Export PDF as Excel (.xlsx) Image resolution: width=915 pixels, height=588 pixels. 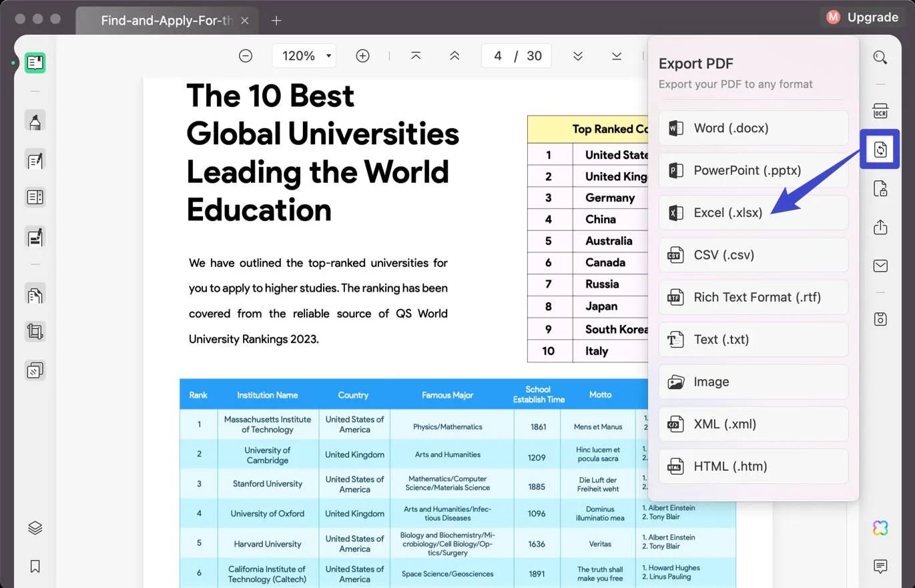tap(753, 213)
